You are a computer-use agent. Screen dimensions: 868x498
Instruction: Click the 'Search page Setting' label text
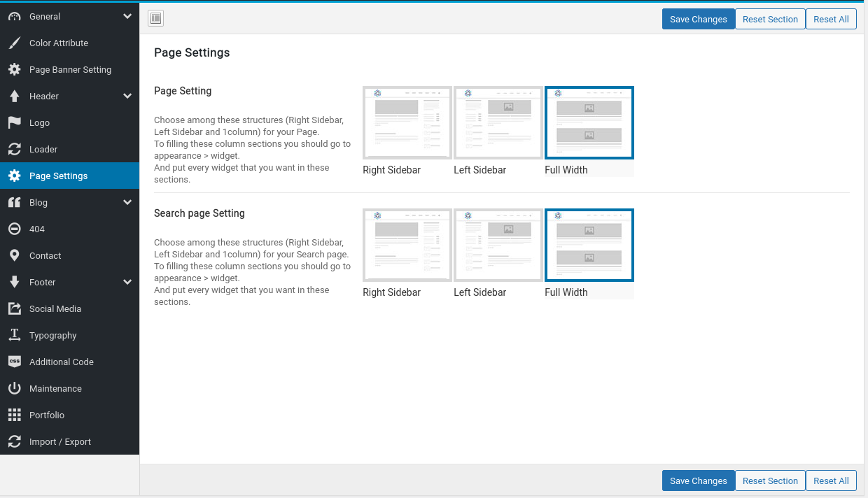[x=199, y=213]
